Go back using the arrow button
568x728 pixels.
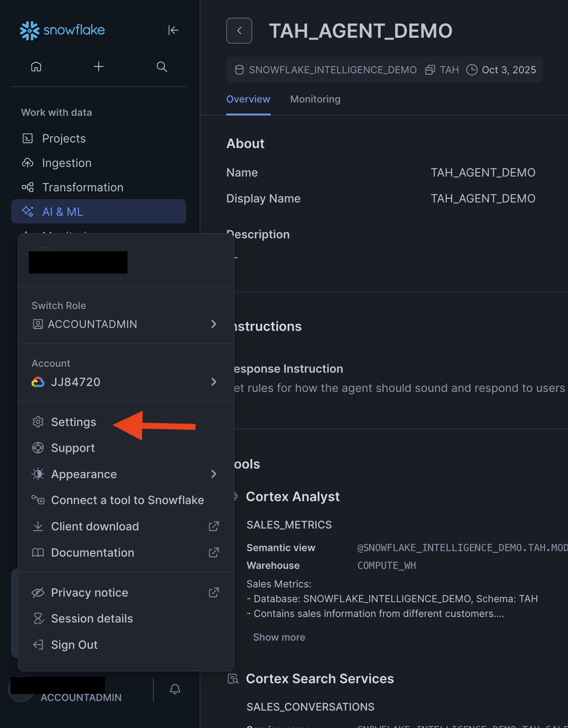pos(239,31)
